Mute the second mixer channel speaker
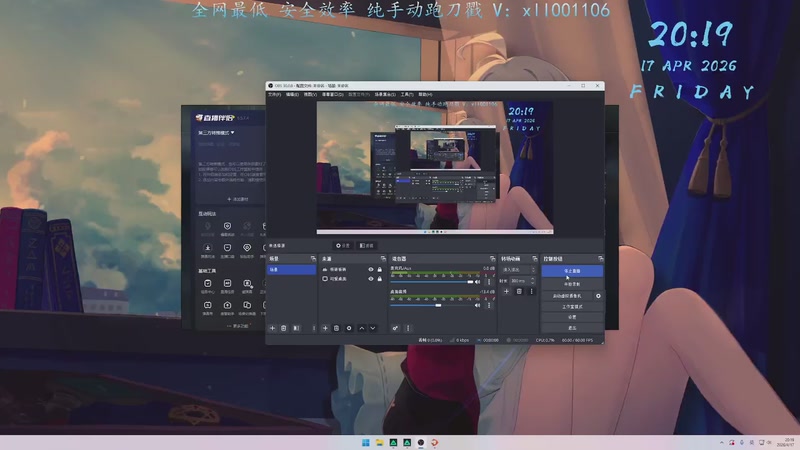800x450 pixels. click(478, 305)
